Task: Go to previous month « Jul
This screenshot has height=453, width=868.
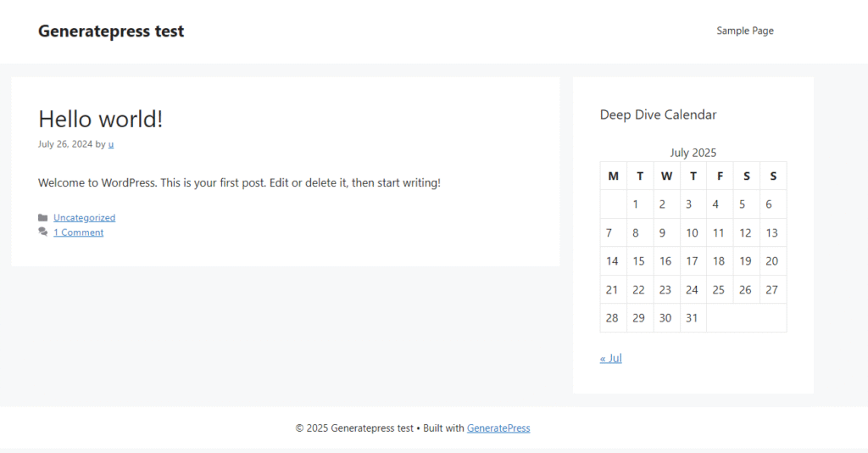Action: click(610, 358)
